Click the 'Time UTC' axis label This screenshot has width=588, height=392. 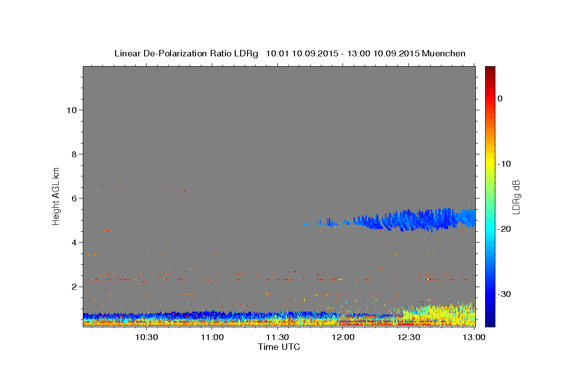279,347
